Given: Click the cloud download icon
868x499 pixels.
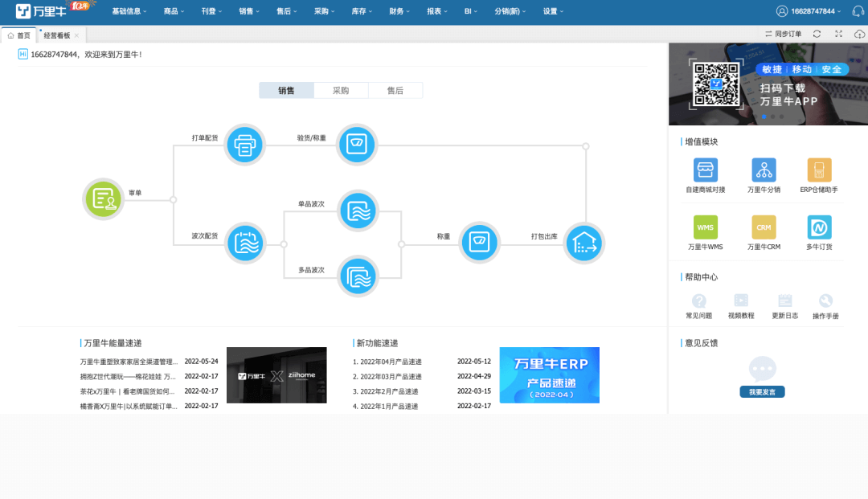Looking at the screenshot, I should pos(859,34).
